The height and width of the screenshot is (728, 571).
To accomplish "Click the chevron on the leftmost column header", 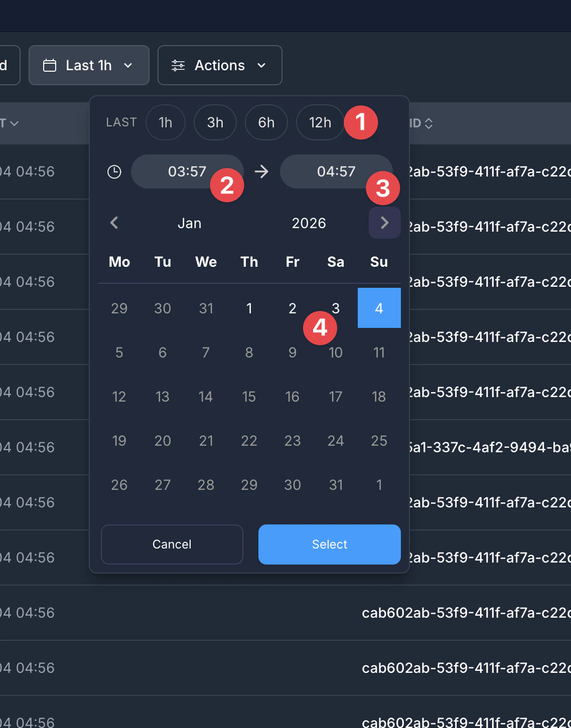I will coord(15,123).
